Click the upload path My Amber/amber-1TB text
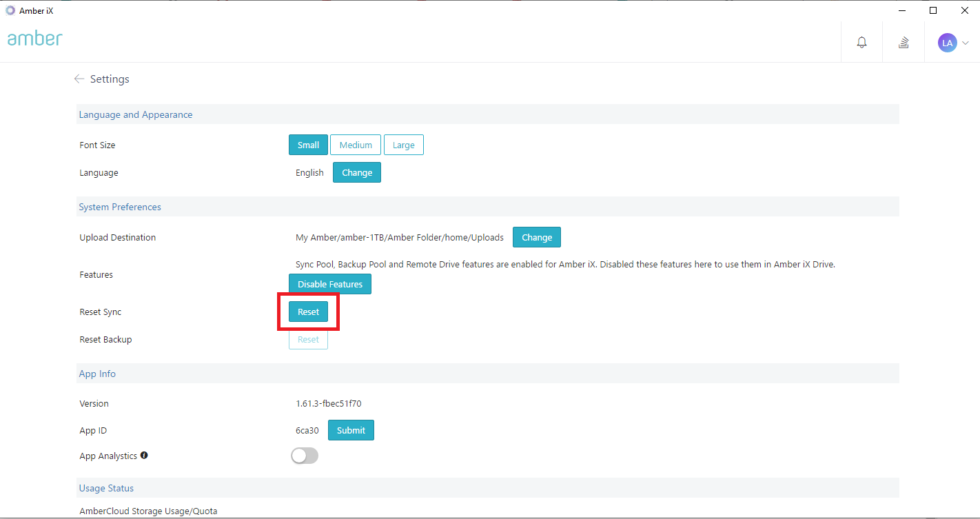Image resolution: width=980 pixels, height=519 pixels. (x=400, y=237)
